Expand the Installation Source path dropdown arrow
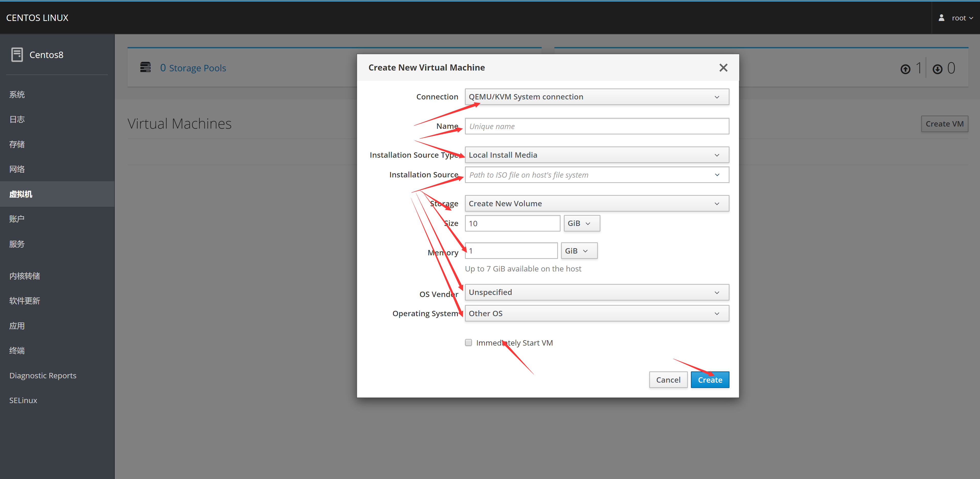Image resolution: width=980 pixels, height=479 pixels. point(717,175)
